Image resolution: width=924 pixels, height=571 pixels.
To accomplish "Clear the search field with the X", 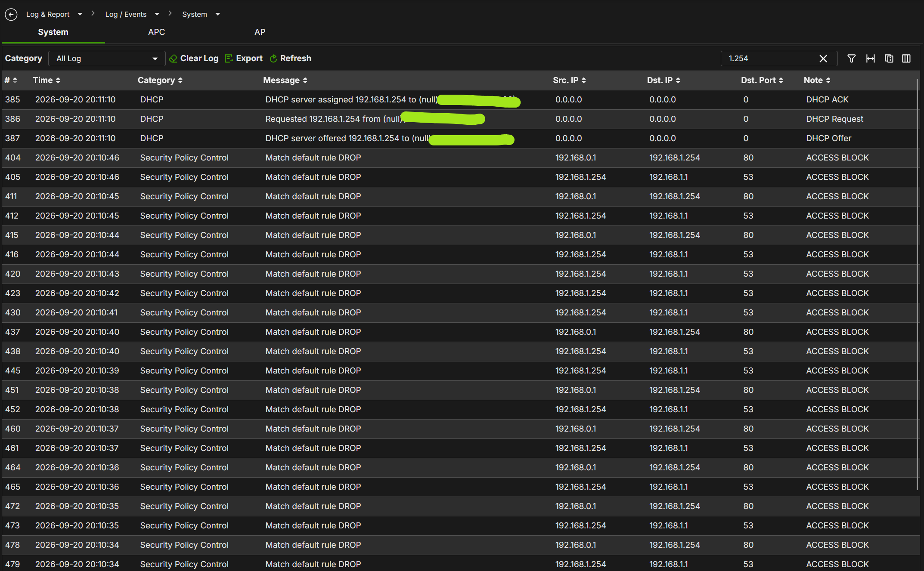I will (823, 59).
